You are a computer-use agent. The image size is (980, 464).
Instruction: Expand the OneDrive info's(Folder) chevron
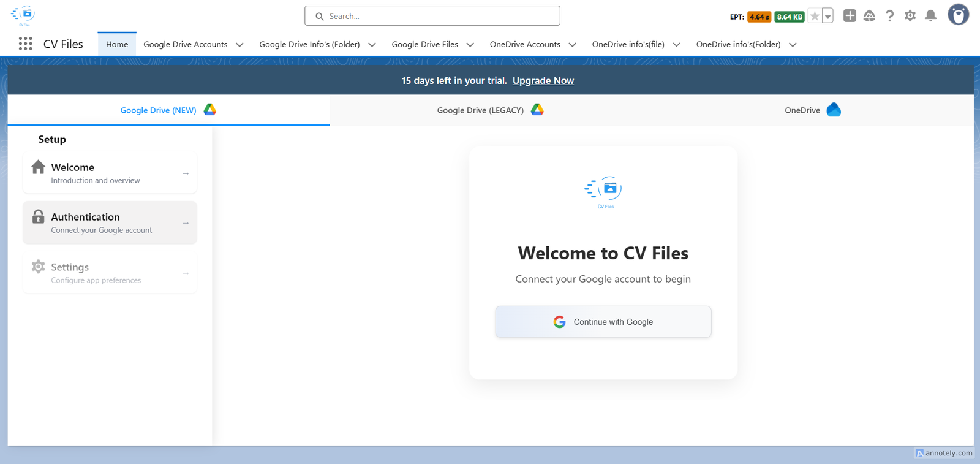[793, 45]
